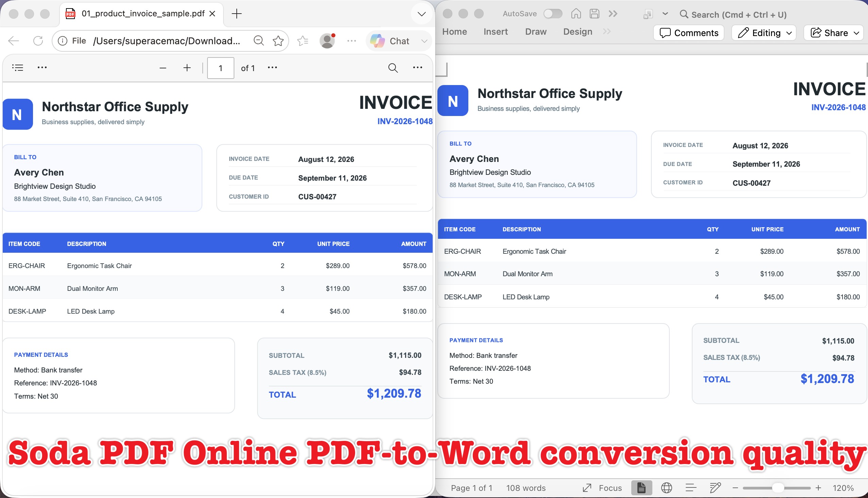
Task: Show more ribbon tabs in Word
Action: pyautogui.click(x=607, y=32)
